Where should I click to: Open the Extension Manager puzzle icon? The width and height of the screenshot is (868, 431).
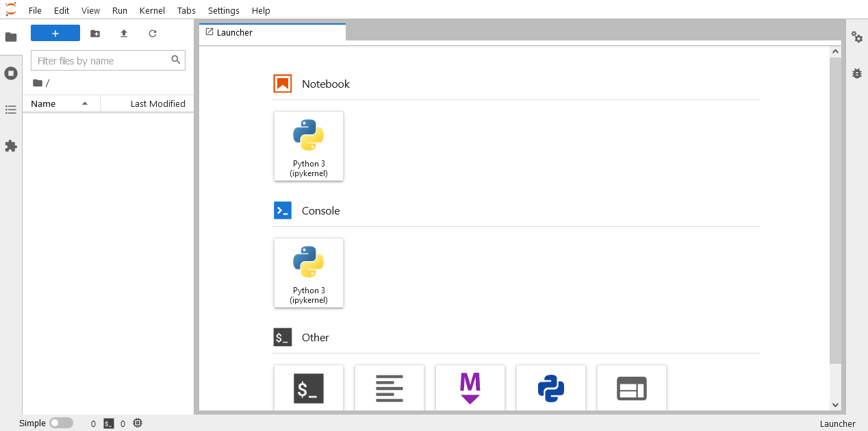tap(11, 146)
